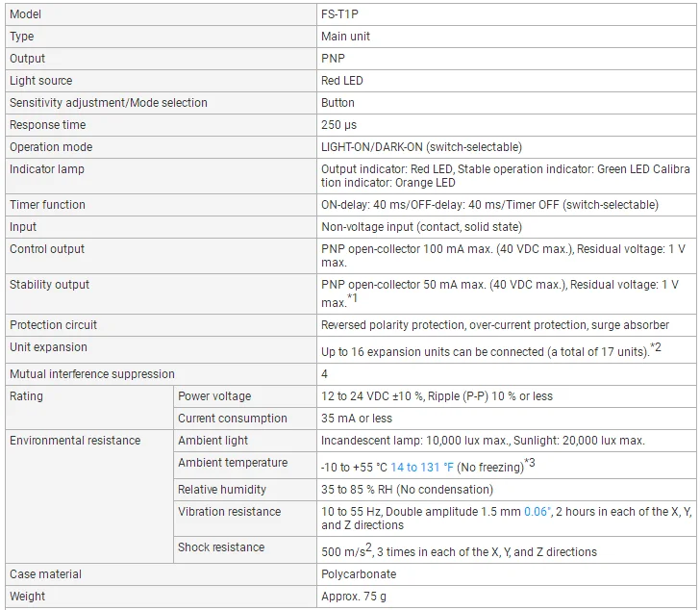Click the blue "14 to 131 °F" temperature text
Image resolution: width=700 pixels, height=610 pixels.
[422, 467]
